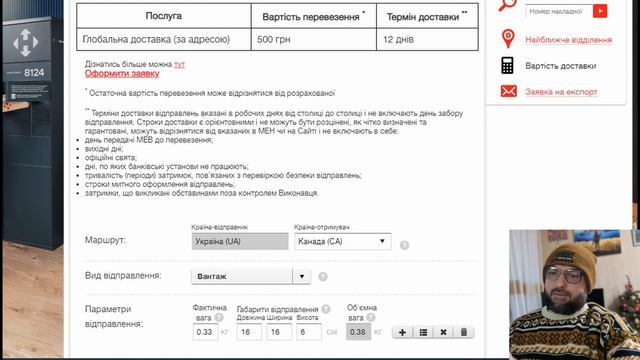This screenshot has height=360, width=640.
Task: Click the trash icon to delete the parcel row
Action: point(464,332)
